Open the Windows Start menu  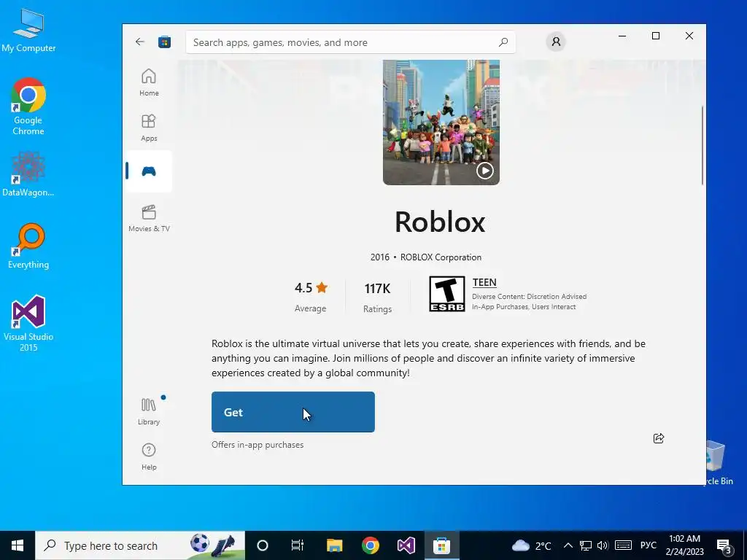(18, 545)
